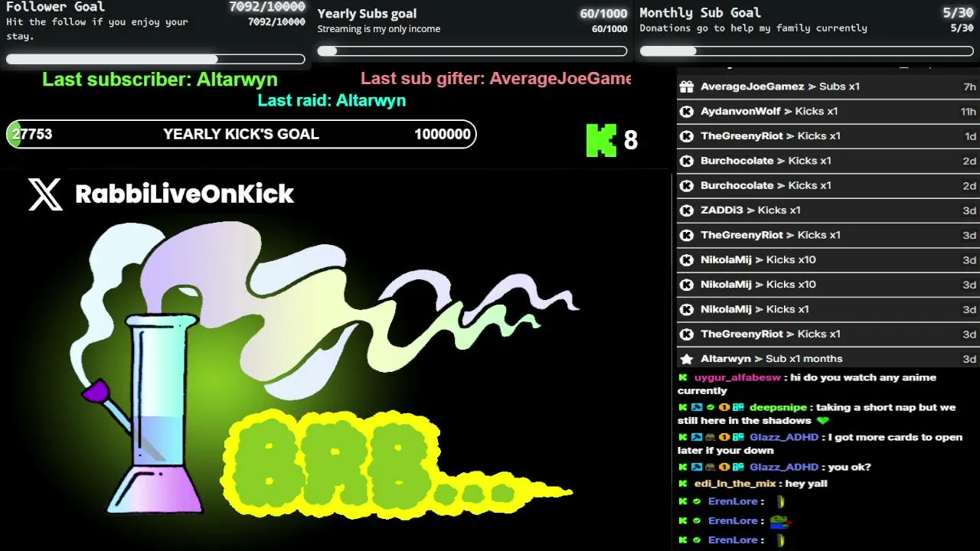
Task: Click the Kick icon on AydanvonWolf row
Action: click(687, 111)
